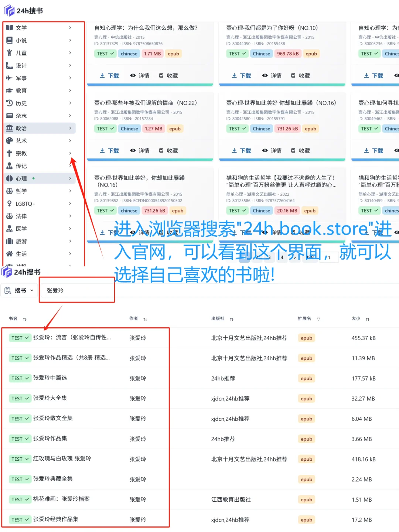Open TEST dropdown for 自知心理学 card

[105, 54]
